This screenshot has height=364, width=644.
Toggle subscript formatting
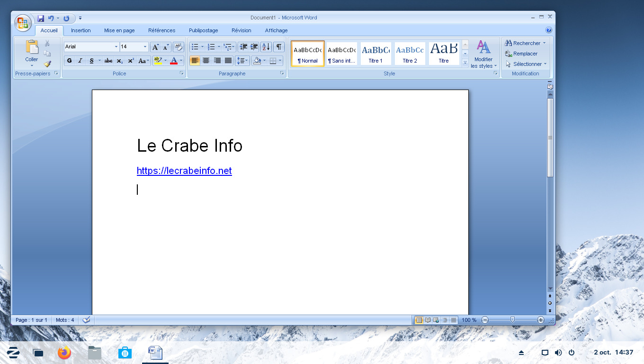point(119,61)
